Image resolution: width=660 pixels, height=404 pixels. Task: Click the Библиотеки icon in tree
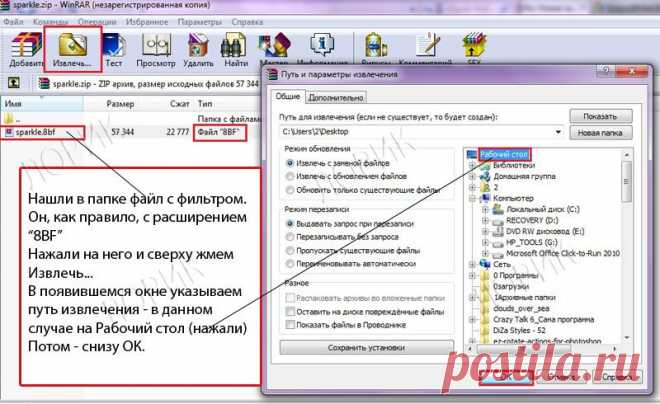[x=485, y=166]
